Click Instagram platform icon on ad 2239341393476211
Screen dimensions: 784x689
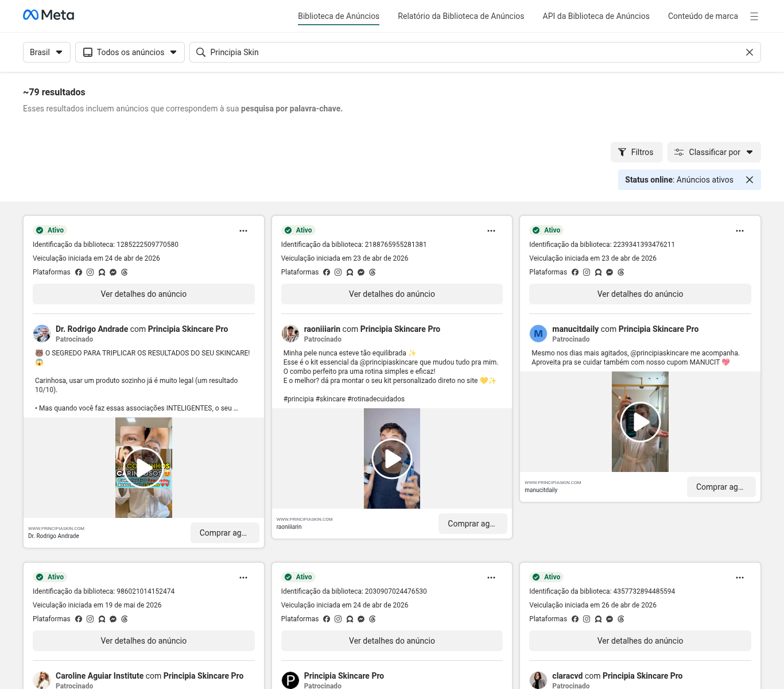click(x=587, y=272)
